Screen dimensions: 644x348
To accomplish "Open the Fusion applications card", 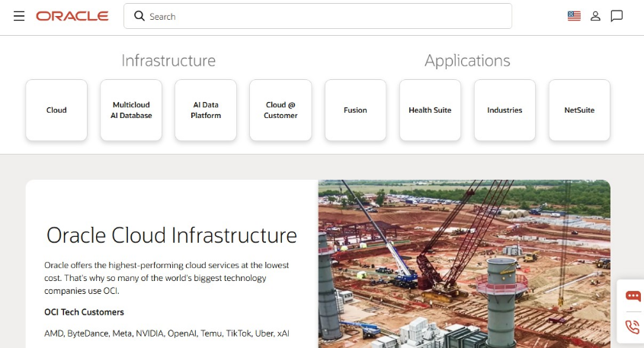I will (355, 110).
